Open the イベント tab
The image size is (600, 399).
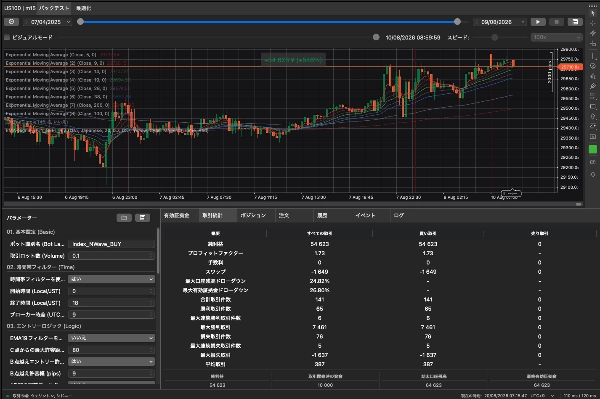point(365,215)
